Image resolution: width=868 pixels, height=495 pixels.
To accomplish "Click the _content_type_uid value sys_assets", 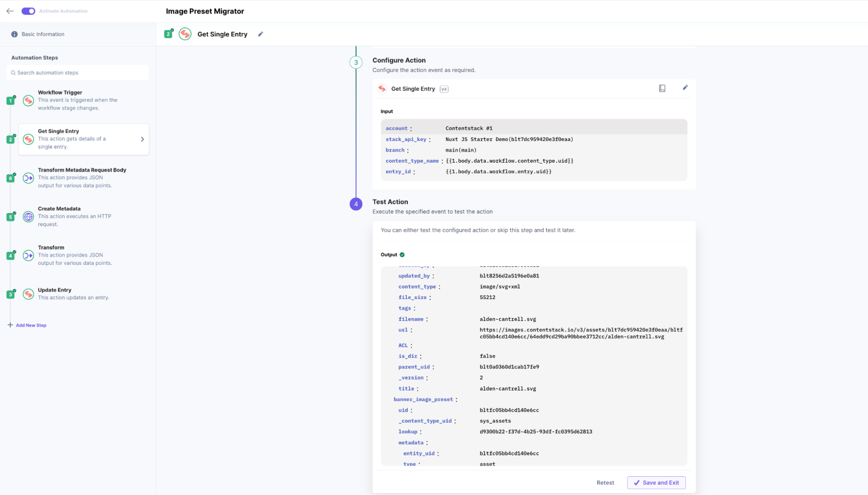I will [x=495, y=421].
